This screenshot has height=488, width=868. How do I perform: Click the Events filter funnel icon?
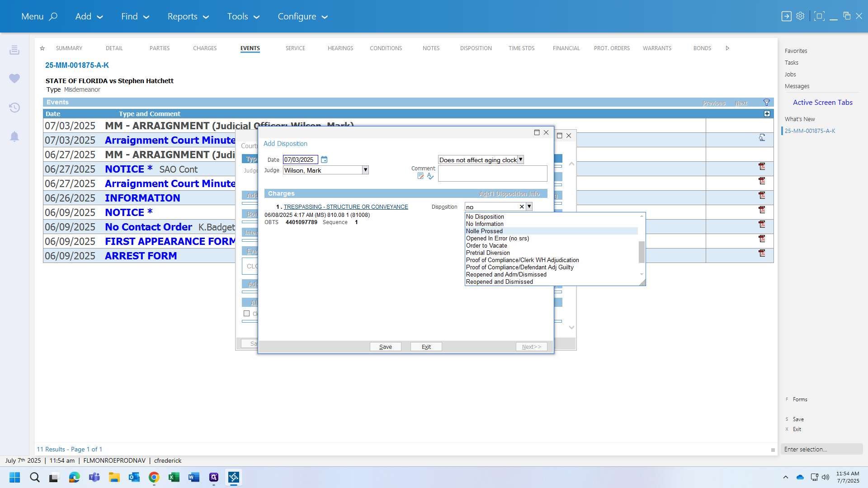767,103
